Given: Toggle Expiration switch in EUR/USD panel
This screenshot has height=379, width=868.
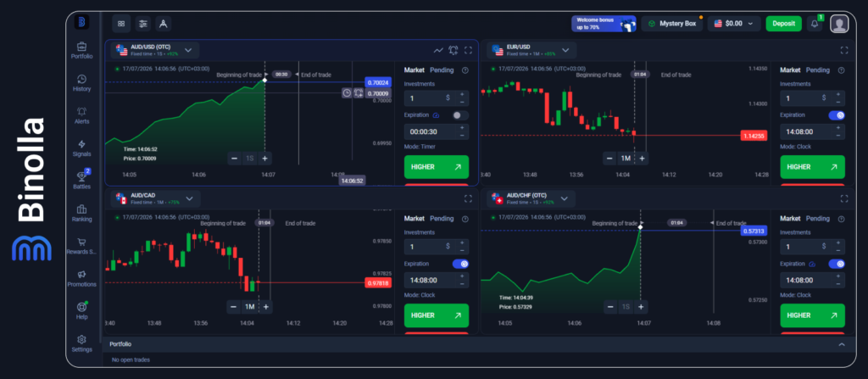Looking at the screenshot, I should [x=837, y=115].
